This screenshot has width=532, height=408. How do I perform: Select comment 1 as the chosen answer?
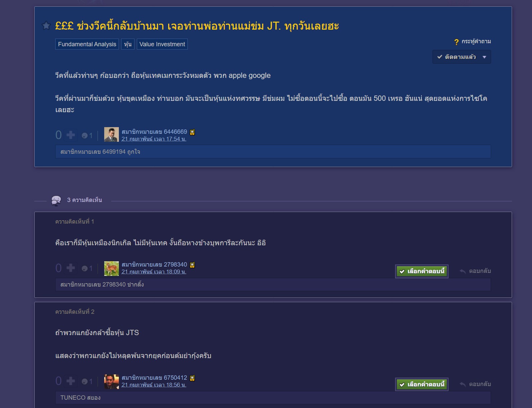pyautogui.click(x=422, y=271)
